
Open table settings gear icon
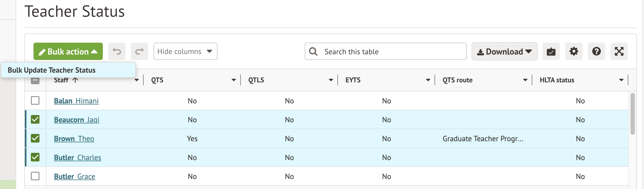click(574, 51)
